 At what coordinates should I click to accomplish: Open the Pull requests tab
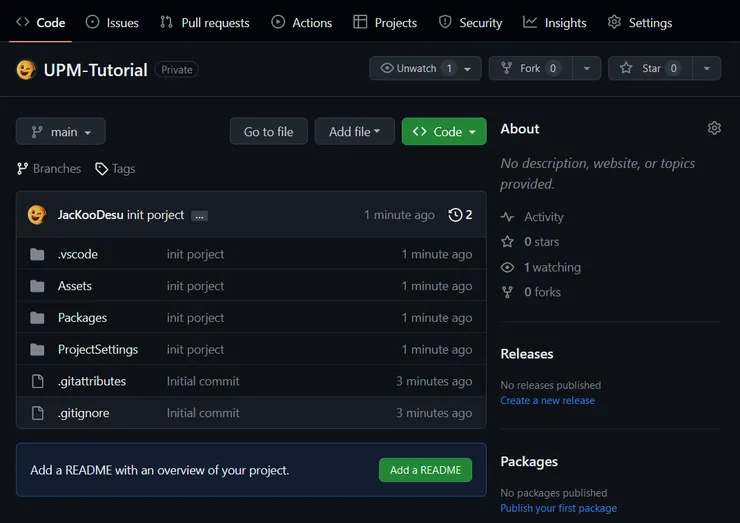pyautogui.click(x=207, y=22)
